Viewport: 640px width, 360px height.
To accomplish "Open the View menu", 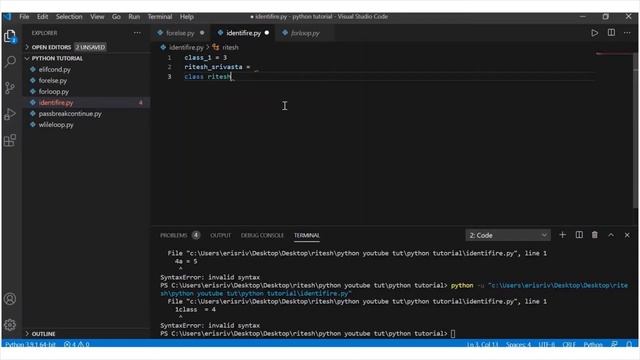I will coord(97,17).
